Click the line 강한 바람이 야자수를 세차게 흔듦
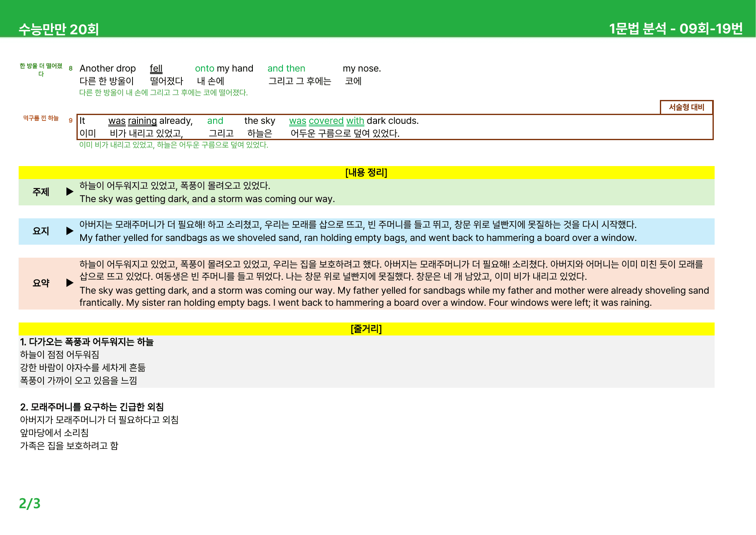 click(83, 367)
